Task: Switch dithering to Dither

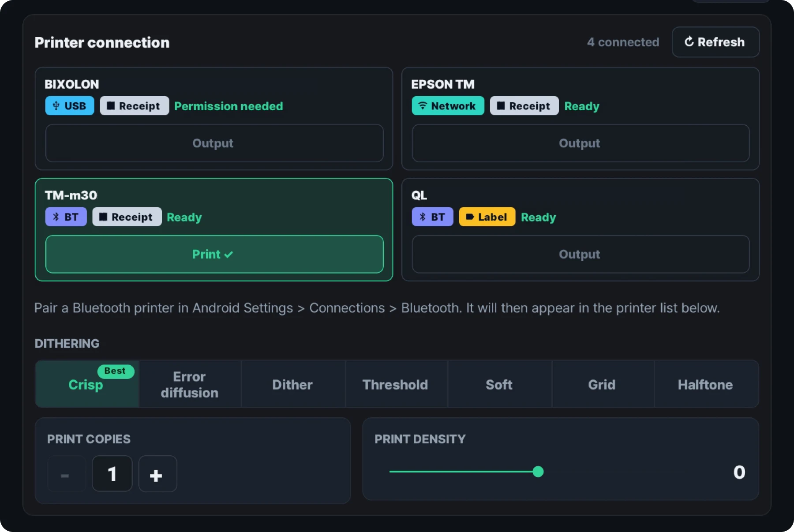Action: [x=293, y=384]
